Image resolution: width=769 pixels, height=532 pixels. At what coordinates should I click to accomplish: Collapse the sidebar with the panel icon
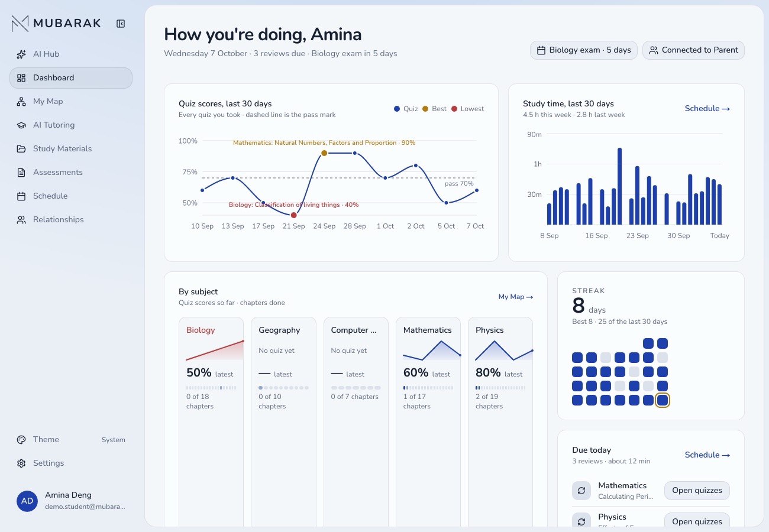tap(121, 24)
